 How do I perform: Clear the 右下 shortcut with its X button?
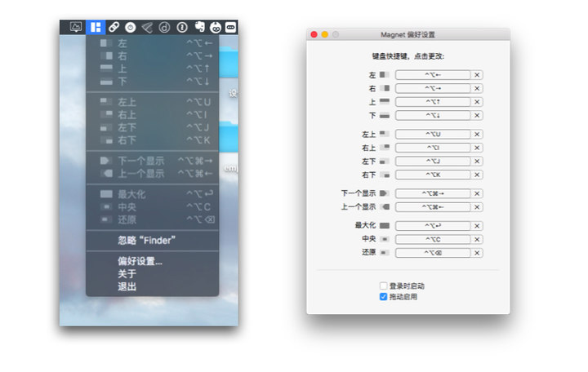[x=477, y=175]
